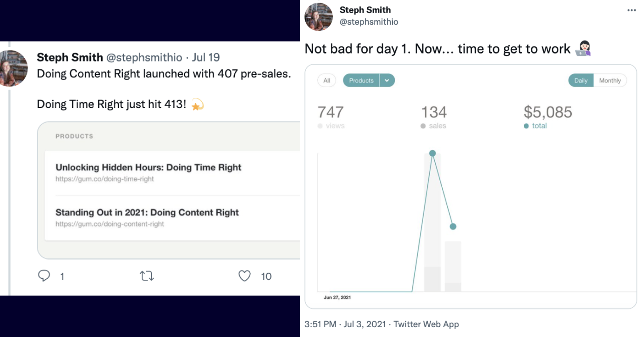Switch the chart to Monthly view
Viewport: 644px width, 337px height.
pyautogui.click(x=610, y=81)
